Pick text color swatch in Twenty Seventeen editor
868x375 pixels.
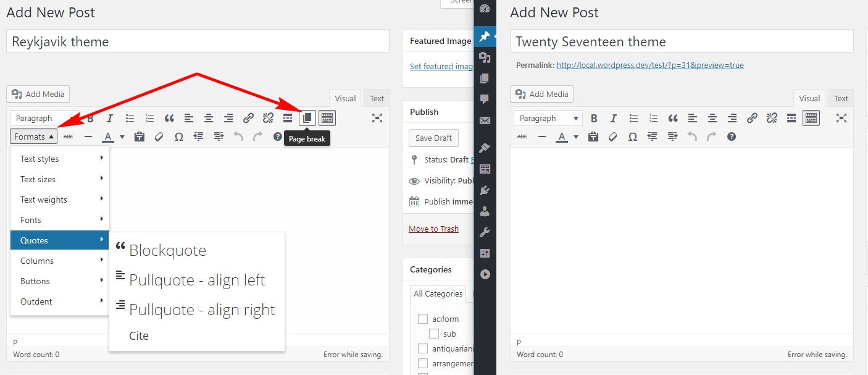pos(562,137)
